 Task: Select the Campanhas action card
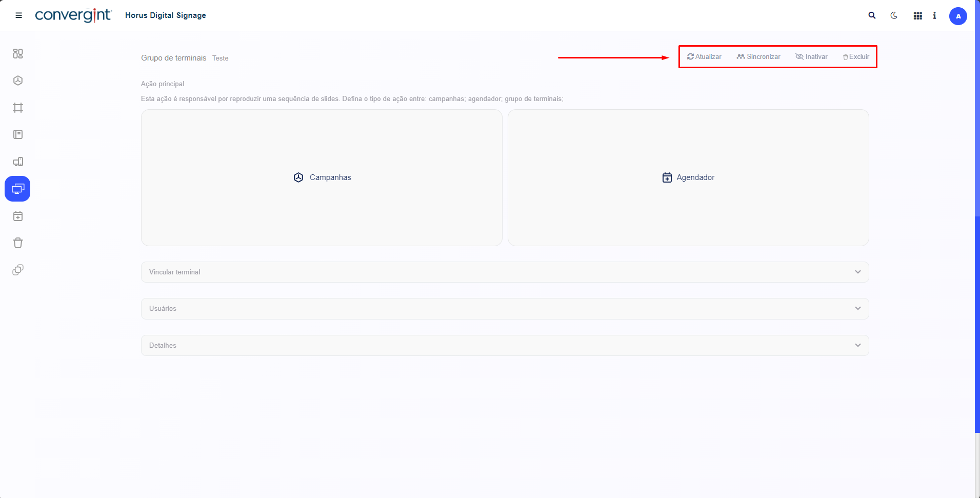coord(322,177)
